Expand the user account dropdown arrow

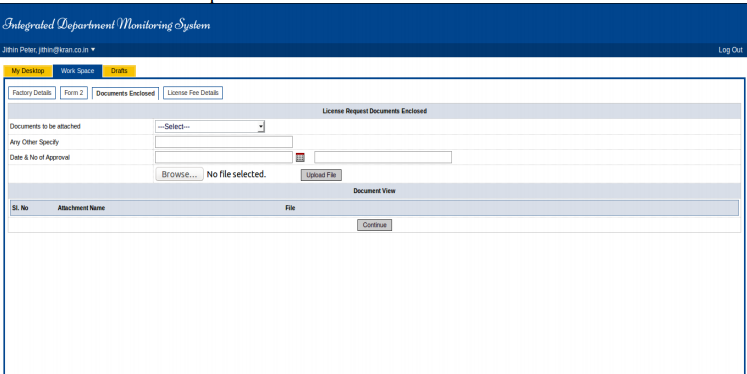tap(93, 50)
